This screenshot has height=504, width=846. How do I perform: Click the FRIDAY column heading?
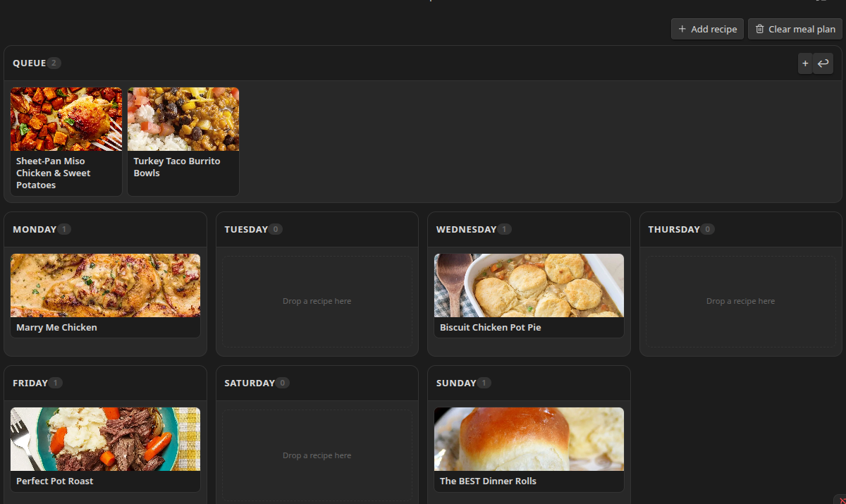pyautogui.click(x=30, y=383)
